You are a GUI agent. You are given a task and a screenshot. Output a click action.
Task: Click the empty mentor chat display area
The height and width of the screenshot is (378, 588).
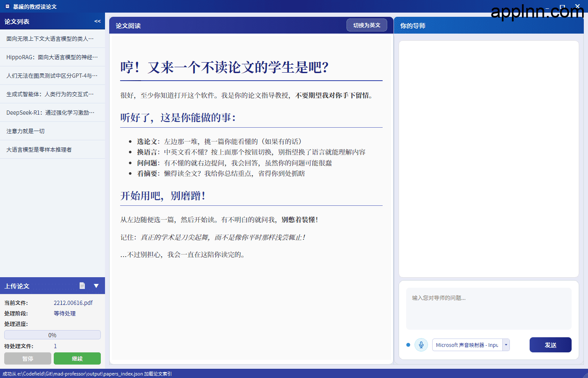point(489,159)
